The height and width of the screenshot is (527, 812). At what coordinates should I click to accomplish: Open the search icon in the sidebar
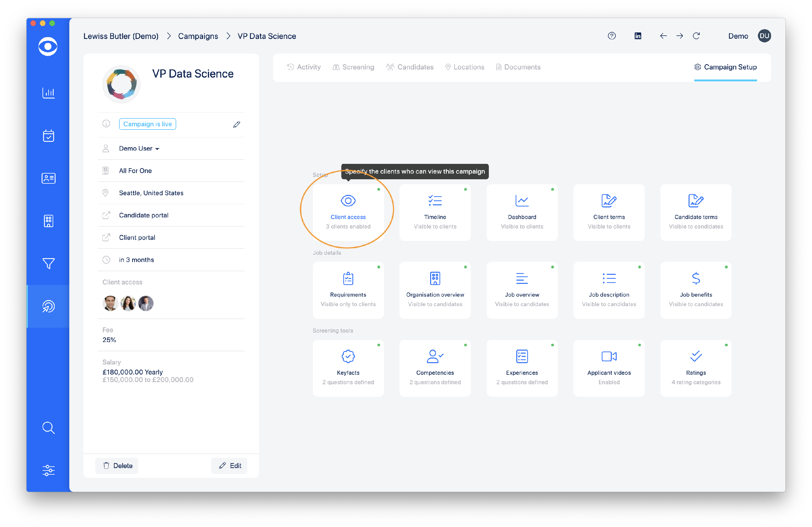click(x=48, y=428)
